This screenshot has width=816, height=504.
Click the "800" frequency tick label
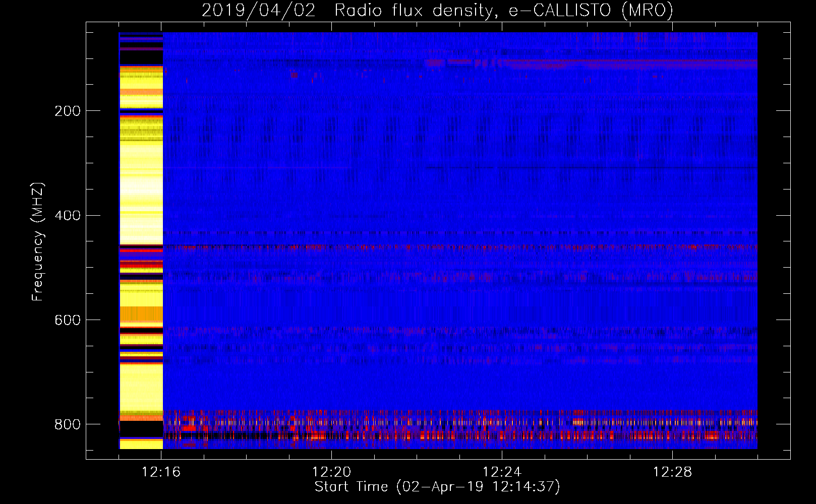pos(68,424)
